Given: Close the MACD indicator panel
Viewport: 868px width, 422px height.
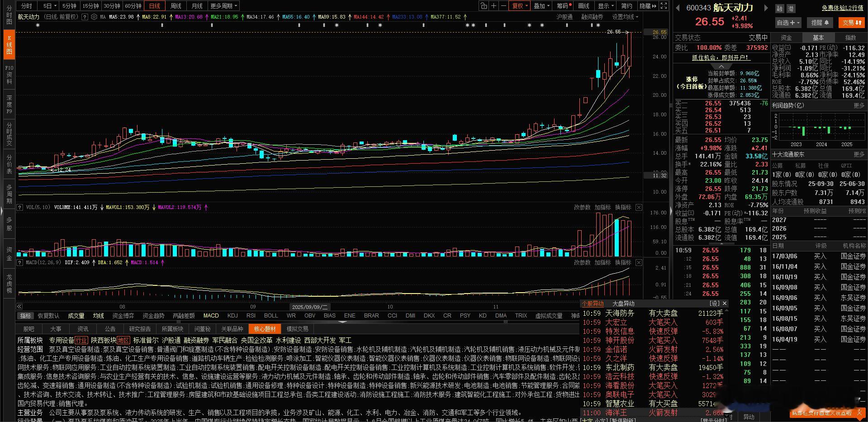Looking at the screenshot, I should [x=639, y=262].
